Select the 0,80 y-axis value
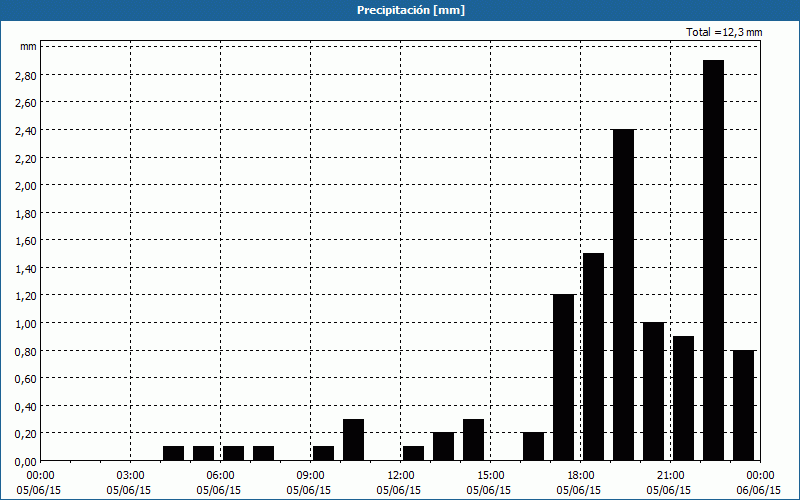Image resolution: width=800 pixels, height=500 pixels. (x=26, y=351)
